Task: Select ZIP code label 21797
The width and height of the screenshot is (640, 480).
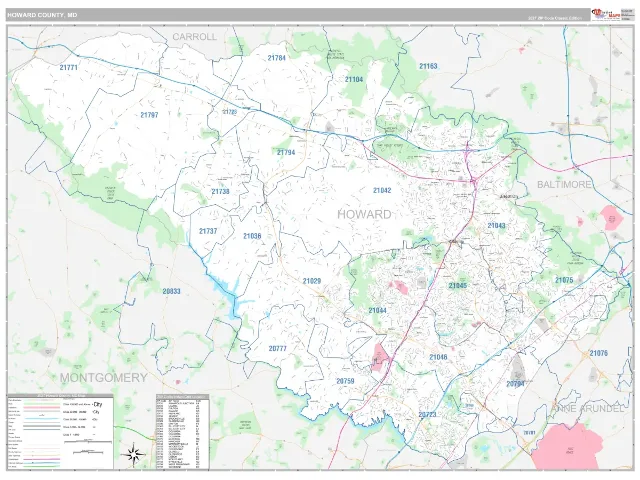Action: coord(149,115)
